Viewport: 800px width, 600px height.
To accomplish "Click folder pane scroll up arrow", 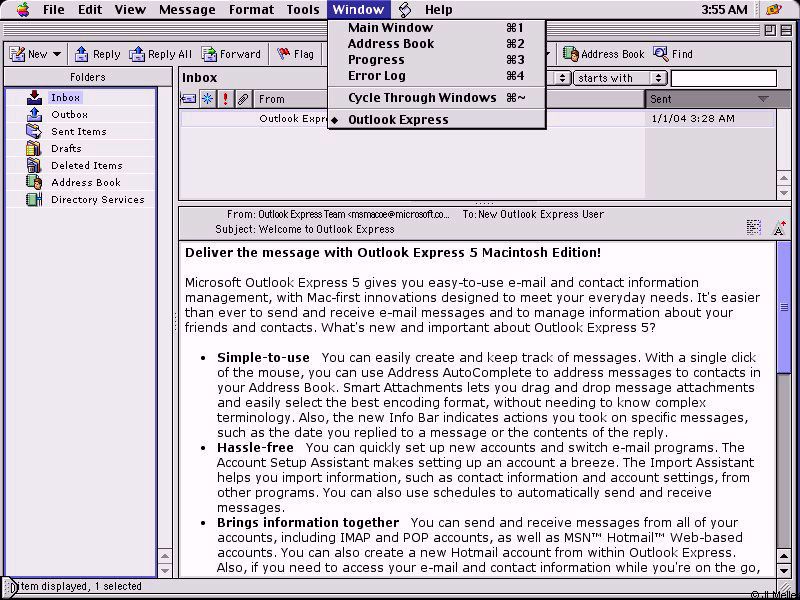I will coord(165,556).
